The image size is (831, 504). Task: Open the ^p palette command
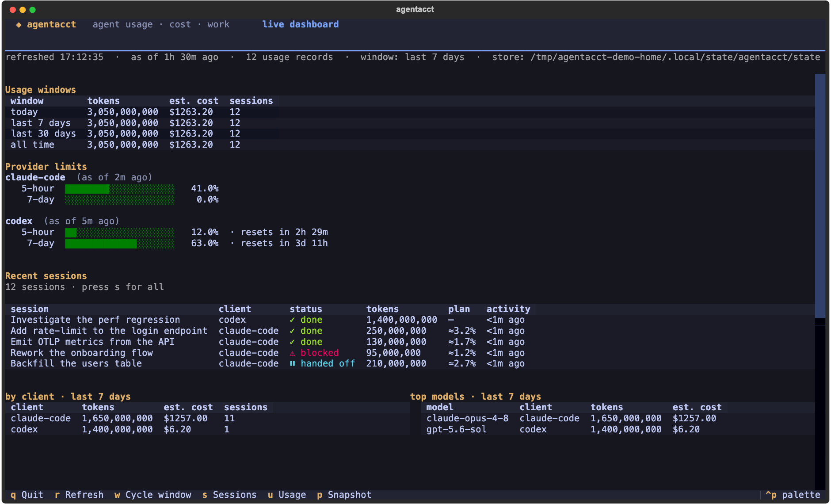pos(793,495)
